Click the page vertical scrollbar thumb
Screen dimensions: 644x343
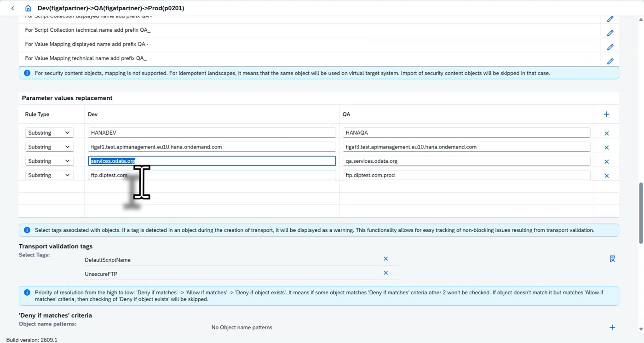[x=641, y=213]
